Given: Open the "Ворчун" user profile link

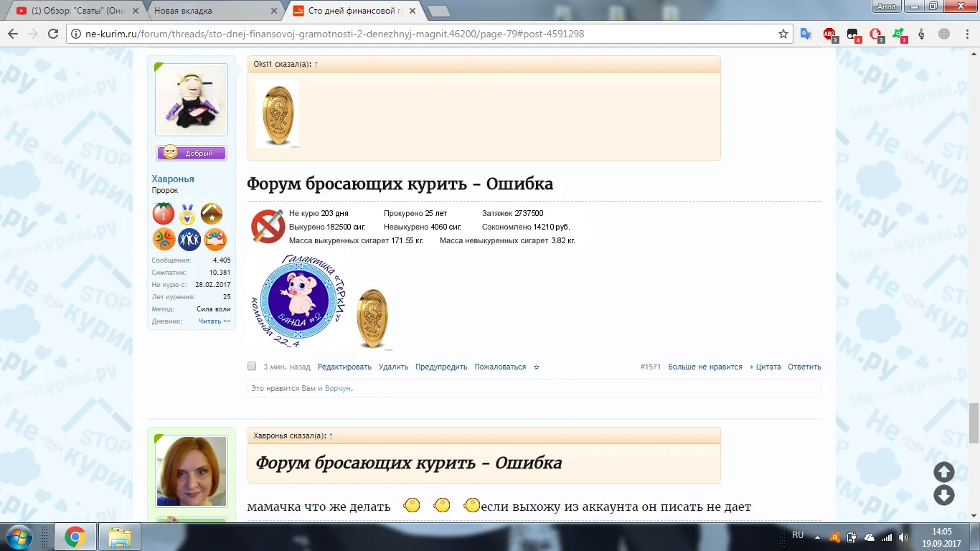Looking at the screenshot, I should pos(338,388).
